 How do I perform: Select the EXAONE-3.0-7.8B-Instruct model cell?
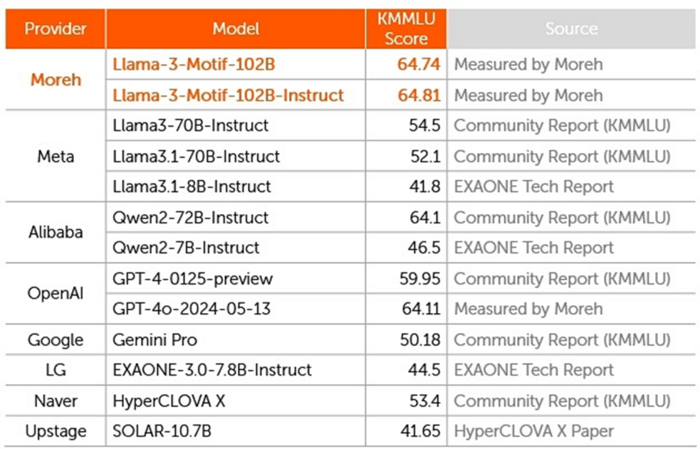213,370
